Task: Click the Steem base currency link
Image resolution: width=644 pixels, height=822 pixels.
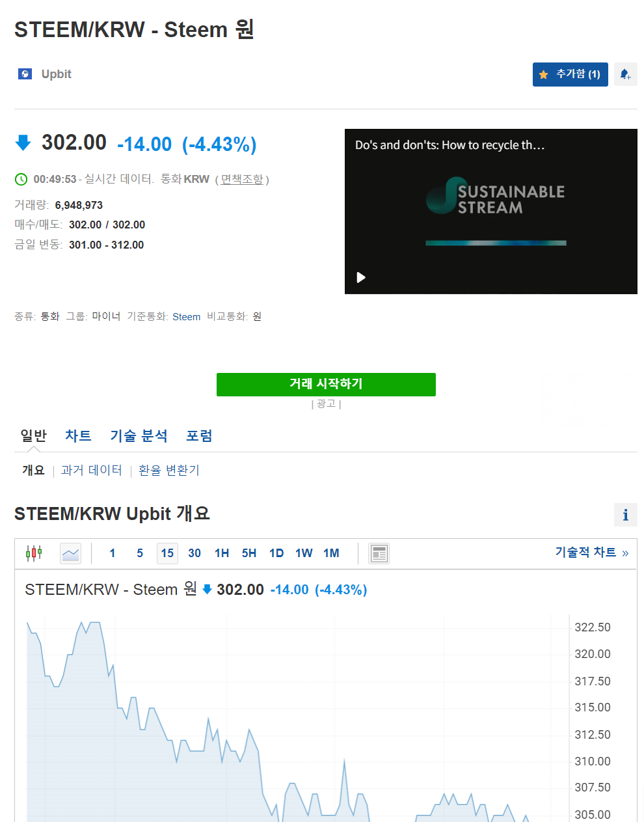Action: pos(186,316)
